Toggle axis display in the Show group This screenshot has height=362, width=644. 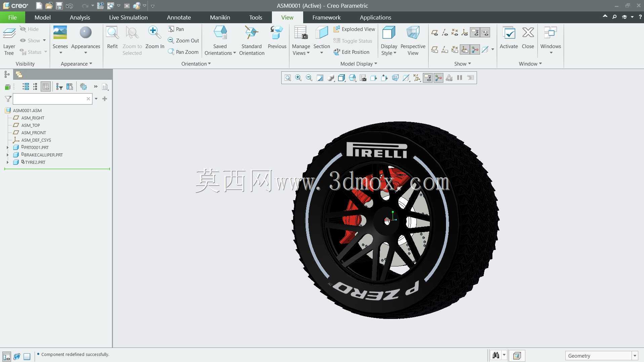444,33
